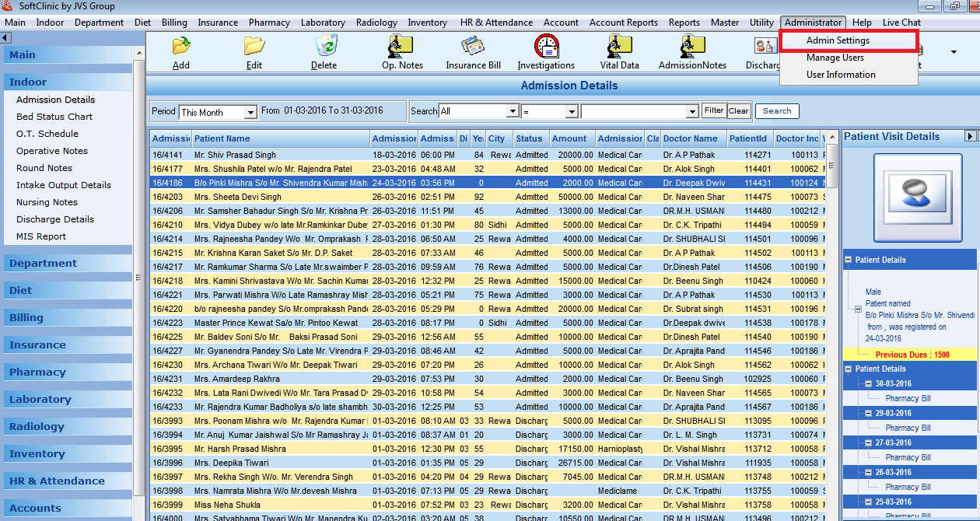Collapse the 30-03-2016 visit tree node
This screenshot has height=521, width=980.
click(868, 384)
